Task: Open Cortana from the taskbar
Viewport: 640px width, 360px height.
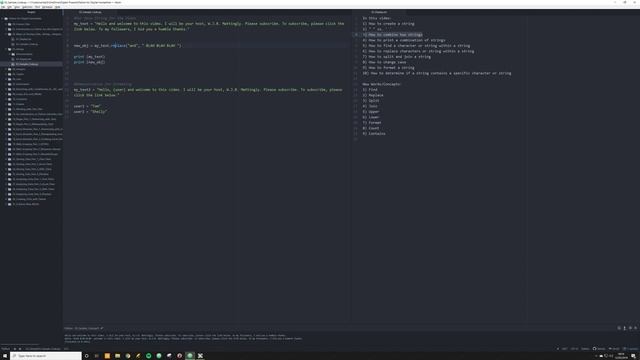Action: 87,356
